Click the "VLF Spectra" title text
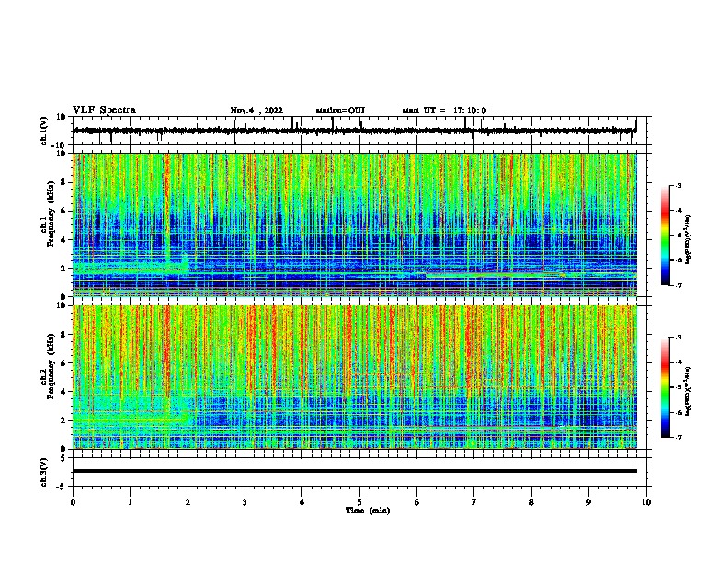The image size is (728, 563). [104, 110]
